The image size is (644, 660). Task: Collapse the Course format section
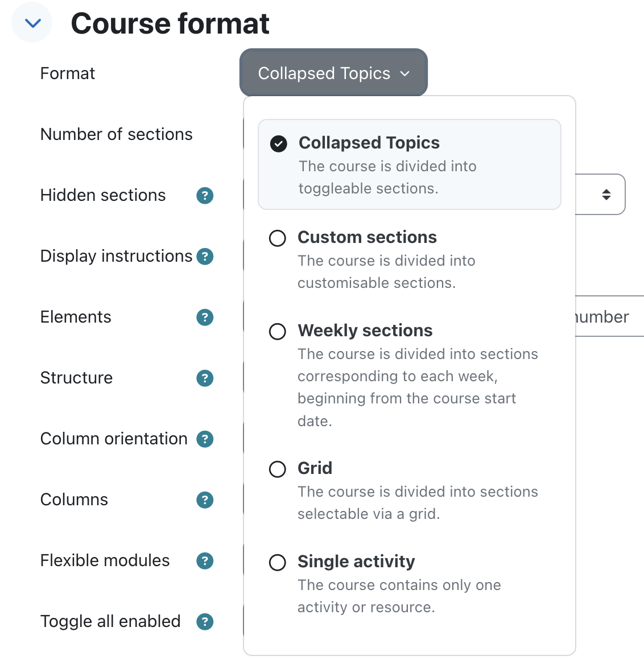pyautogui.click(x=31, y=22)
